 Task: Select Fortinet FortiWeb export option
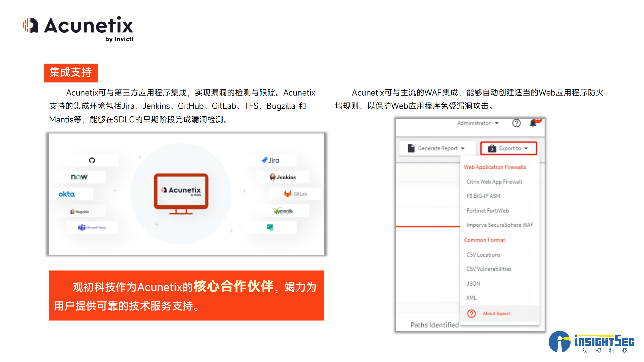pos(488,211)
